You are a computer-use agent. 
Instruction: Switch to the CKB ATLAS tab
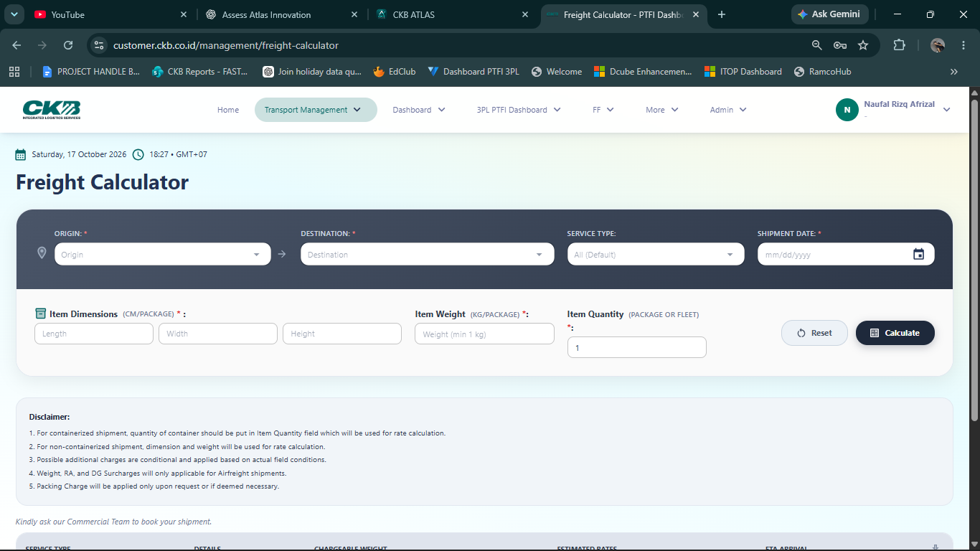pyautogui.click(x=453, y=14)
